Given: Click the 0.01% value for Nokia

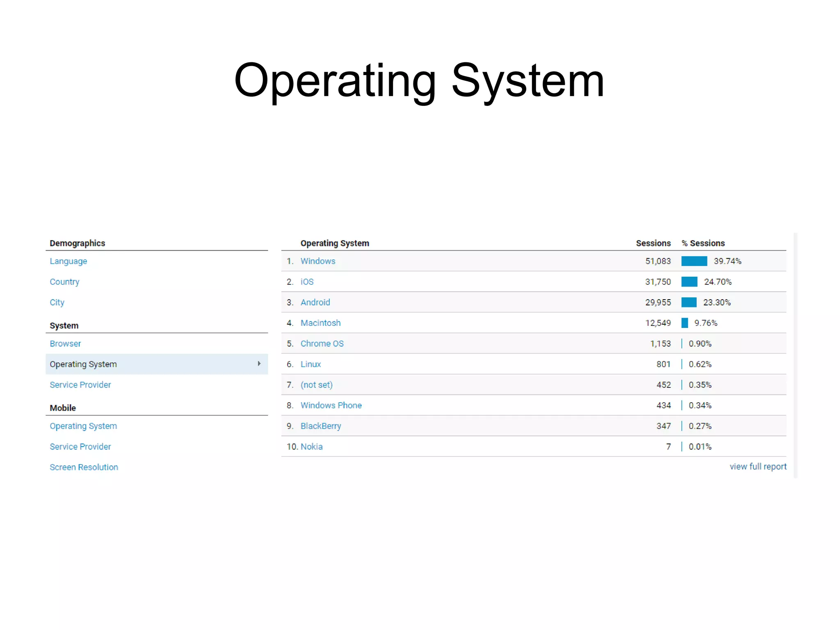Looking at the screenshot, I should pos(700,447).
